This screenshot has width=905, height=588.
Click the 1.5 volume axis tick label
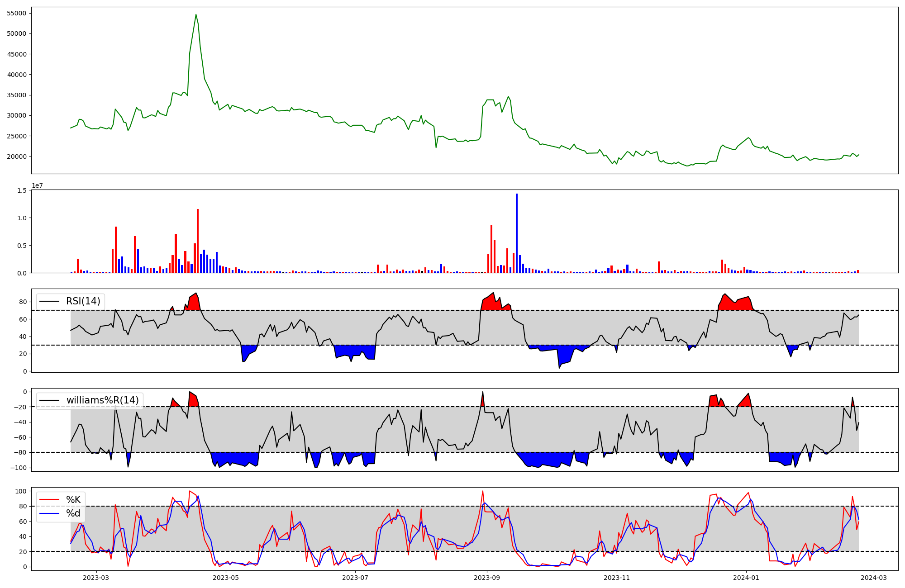[x=22, y=190]
